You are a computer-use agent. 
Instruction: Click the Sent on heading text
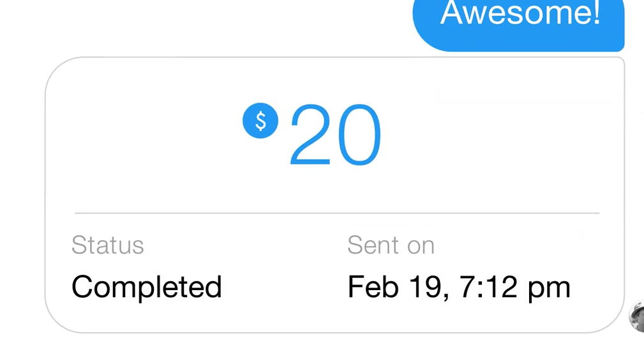point(391,246)
